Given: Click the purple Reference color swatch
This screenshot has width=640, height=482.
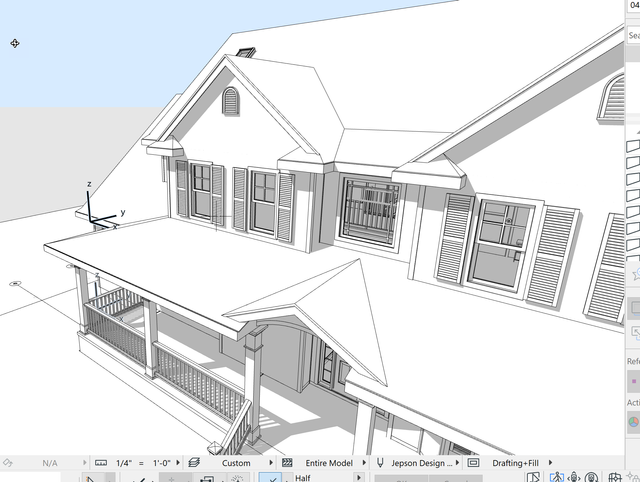Looking at the screenshot, I should (x=633, y=381).
